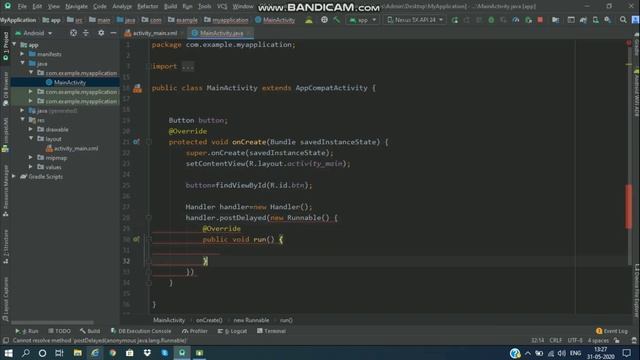640x360 pixels.
Task: Click the select run target crosshair icon
Action: (324, 20)
